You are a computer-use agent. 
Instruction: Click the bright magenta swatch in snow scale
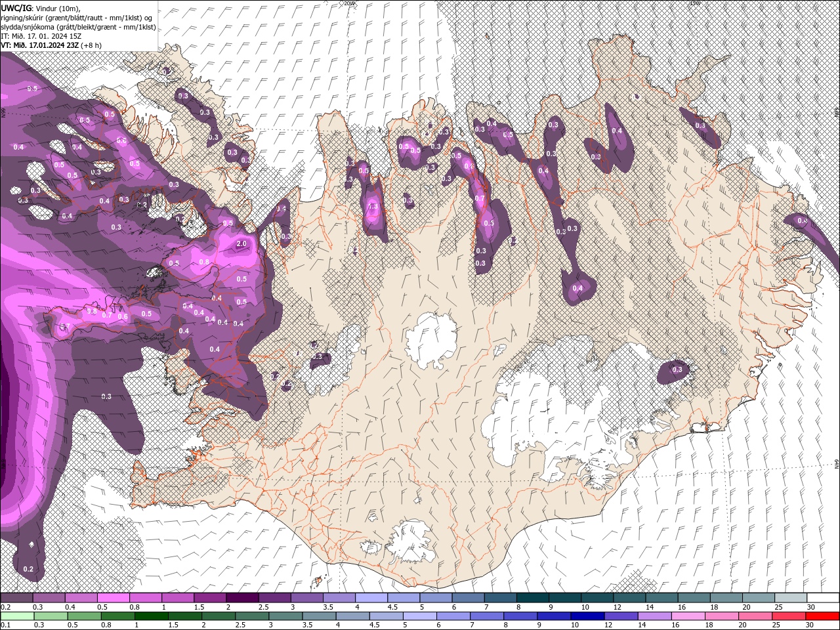click(x=113, y=598)
